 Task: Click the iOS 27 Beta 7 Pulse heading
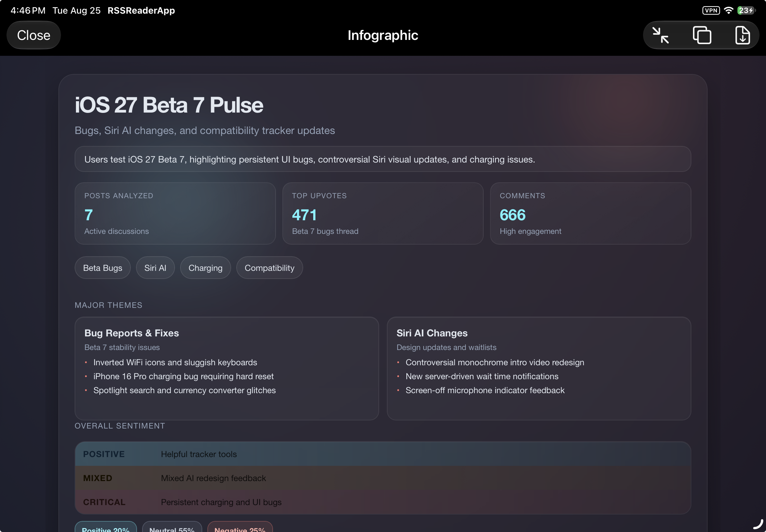point(169,105)
